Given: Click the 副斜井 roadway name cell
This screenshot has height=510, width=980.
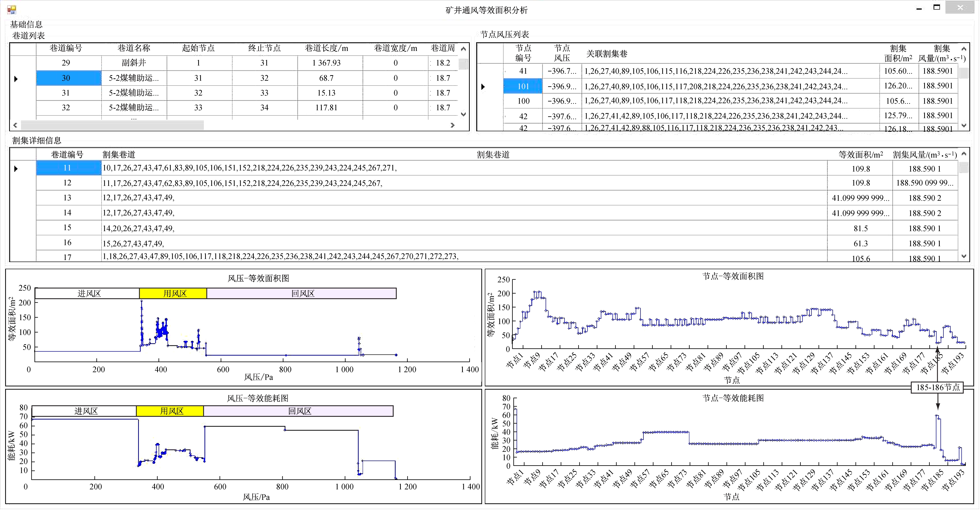Looking at the screenshot, I should [134, 63].
